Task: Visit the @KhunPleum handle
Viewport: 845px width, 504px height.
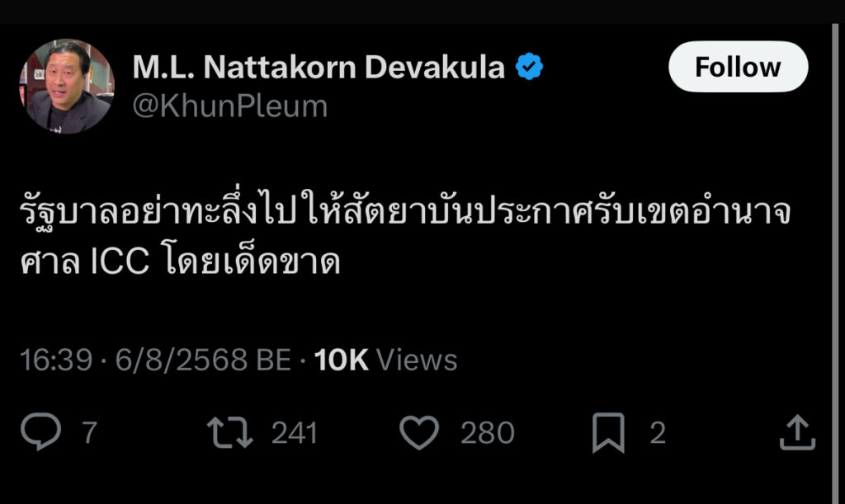Action: pyautogui.click(x=230, y=106)
